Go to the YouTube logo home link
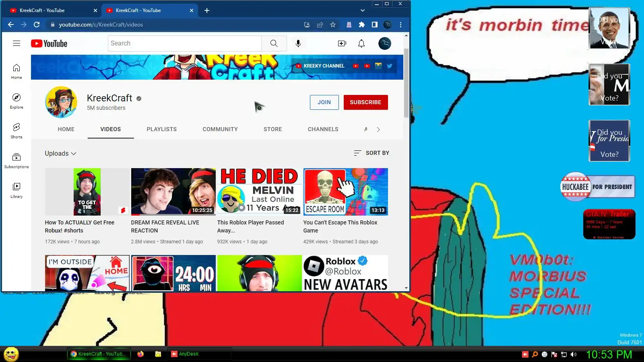Viewport: 644px width, 362px height. click(x=49, y=43)
